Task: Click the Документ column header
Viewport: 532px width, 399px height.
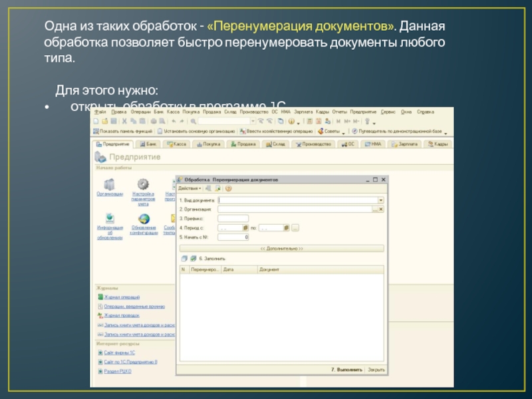Action: click(321, 270)
